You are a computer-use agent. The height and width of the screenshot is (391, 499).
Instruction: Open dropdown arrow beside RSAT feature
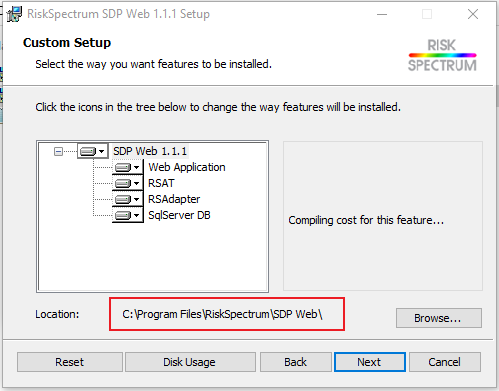[137, 183]
